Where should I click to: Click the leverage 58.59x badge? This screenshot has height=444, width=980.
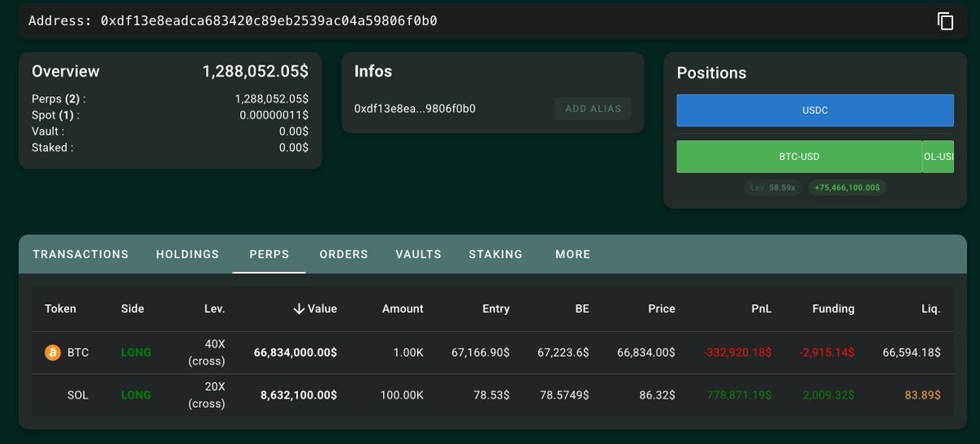774,188
